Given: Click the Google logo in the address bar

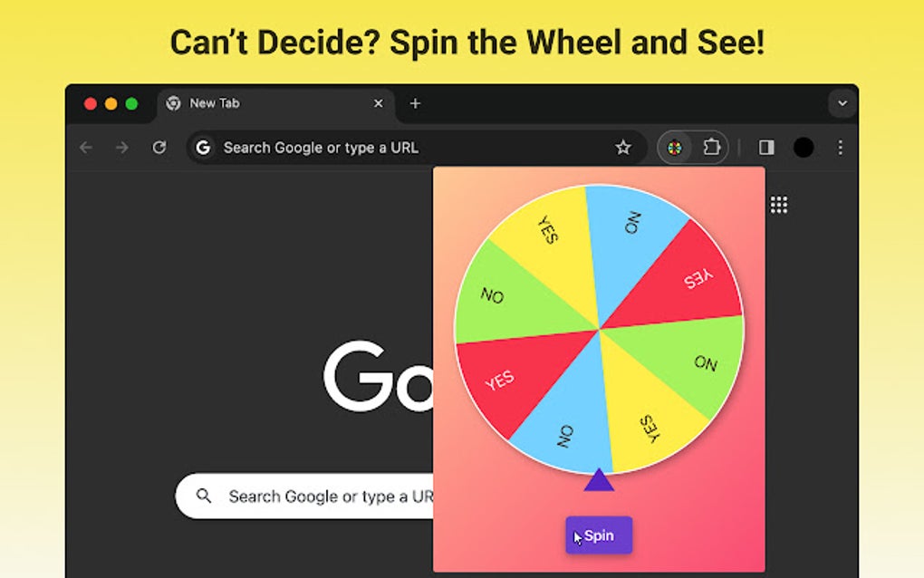Looking at the screenshot, I should (x=201, y=147).
